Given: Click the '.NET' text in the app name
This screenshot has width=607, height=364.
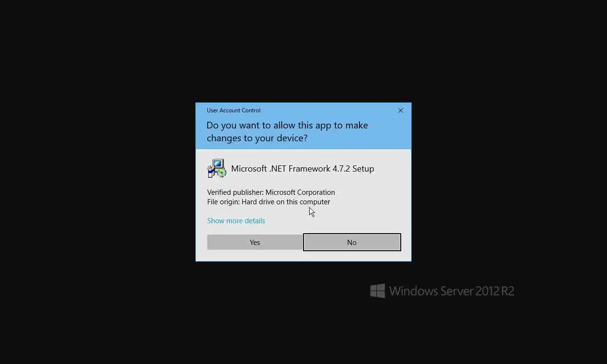Looking at the screenshot, I should pyautogui.click(x=277, y=169).
